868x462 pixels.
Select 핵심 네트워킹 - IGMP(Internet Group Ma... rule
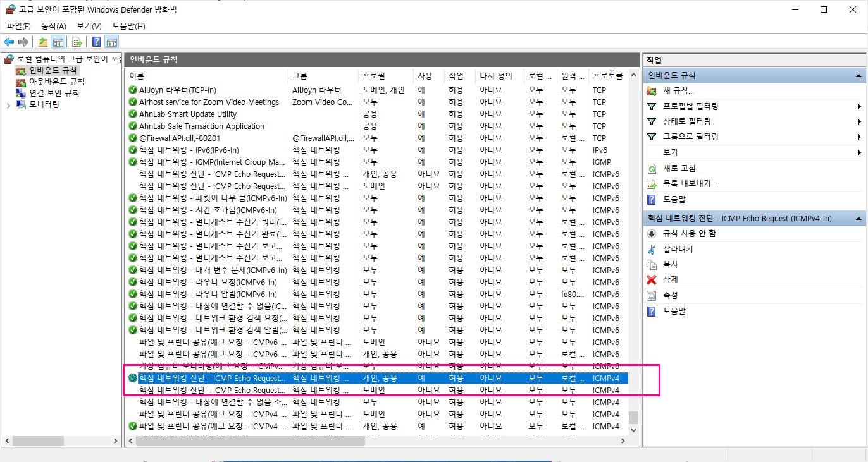tap(212, 162)
